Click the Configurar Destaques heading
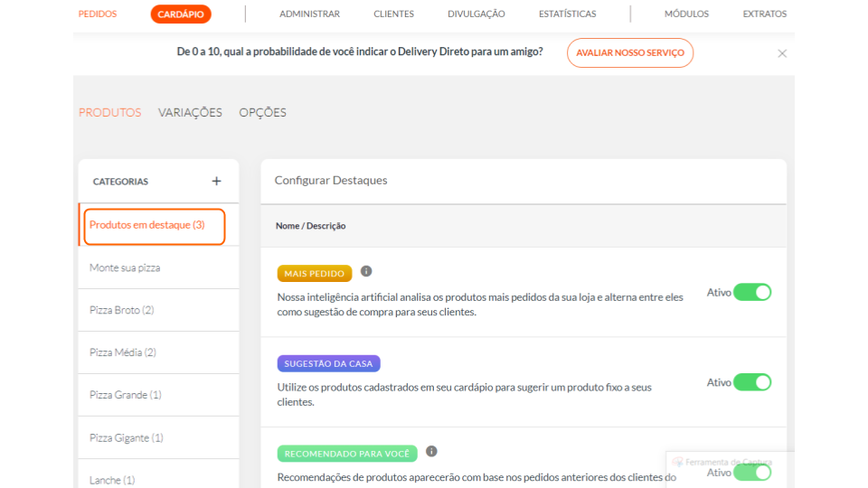The image size is (868, 488). tap(331, 181)
